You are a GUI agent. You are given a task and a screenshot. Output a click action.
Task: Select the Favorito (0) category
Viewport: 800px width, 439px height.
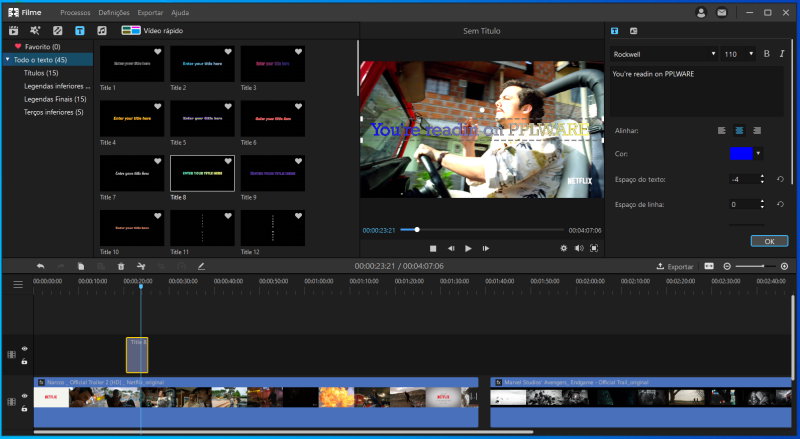coord(42,46)
